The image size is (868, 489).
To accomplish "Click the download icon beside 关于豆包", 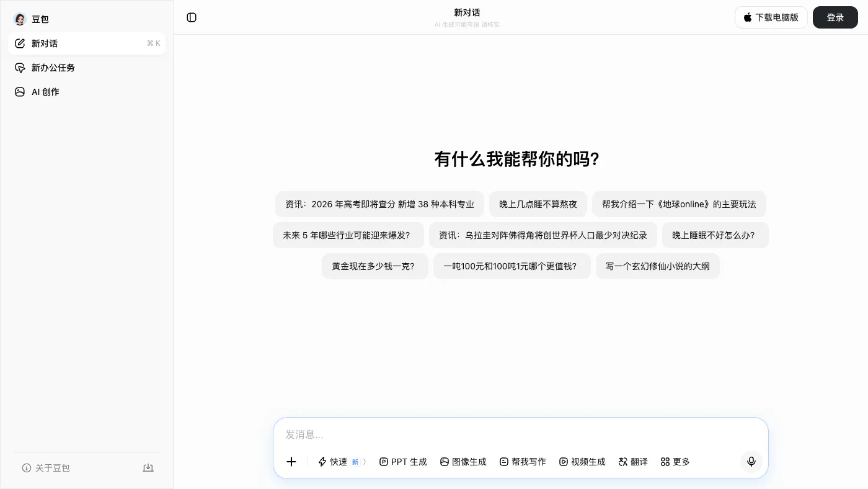I will (148, 468).
